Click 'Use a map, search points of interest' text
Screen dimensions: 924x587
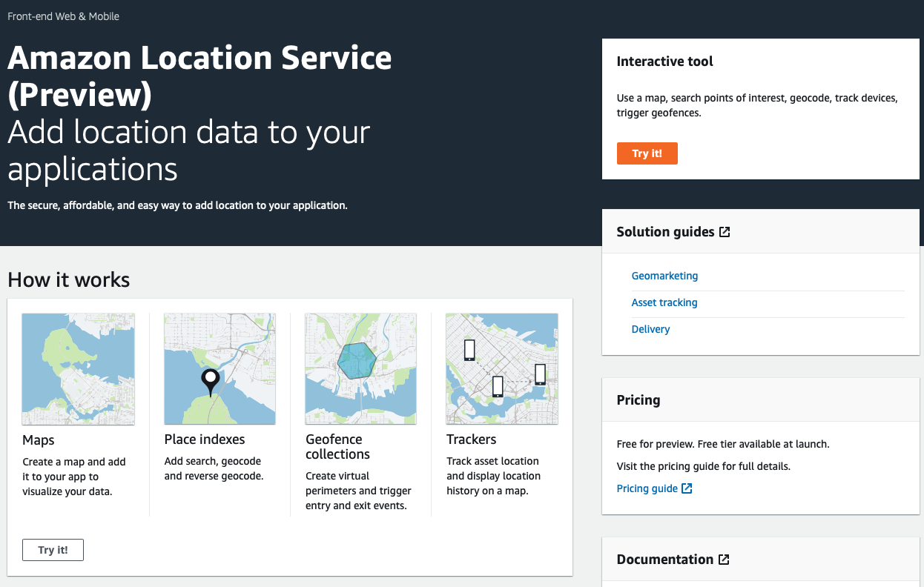(757, 105)
